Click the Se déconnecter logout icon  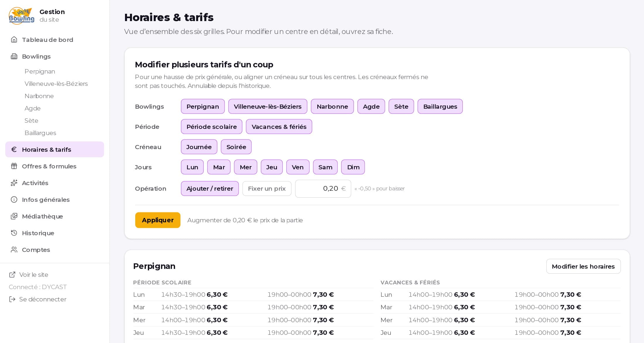(x=12, y=299)
